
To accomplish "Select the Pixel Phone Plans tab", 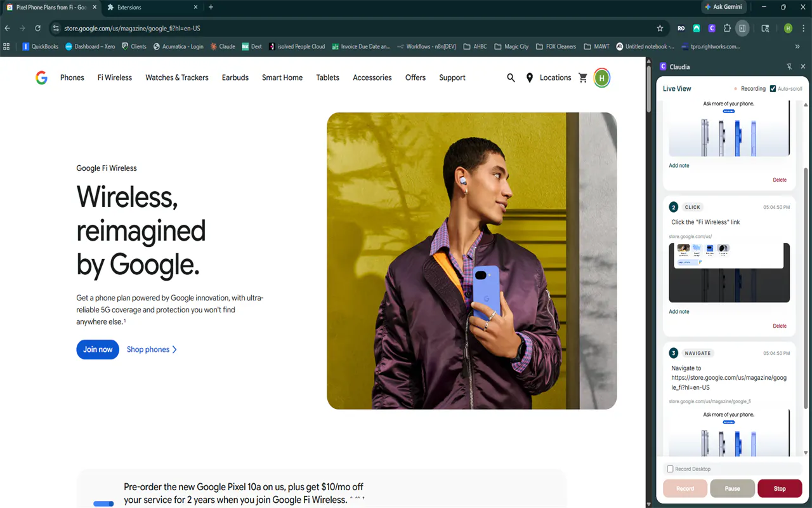I will coord(51,8).
